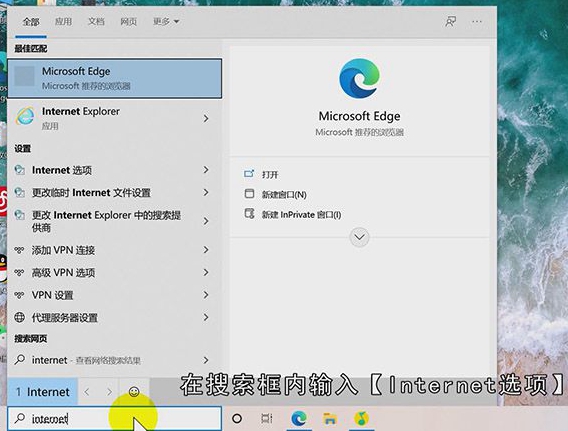The width and height of the screenshot is (568, 431).
Task: Click the VPN 设置 icon
Action: (19, 295)
